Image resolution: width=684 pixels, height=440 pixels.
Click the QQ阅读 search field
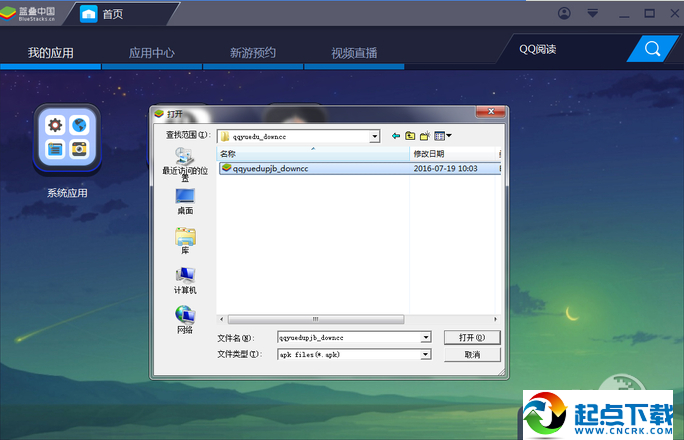pyautogui.click(x=567, y=49)
